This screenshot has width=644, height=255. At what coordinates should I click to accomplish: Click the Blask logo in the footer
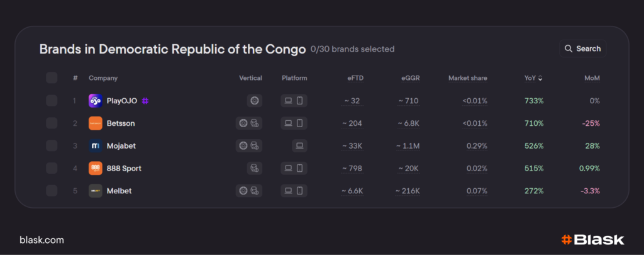[x=592, y=240]
